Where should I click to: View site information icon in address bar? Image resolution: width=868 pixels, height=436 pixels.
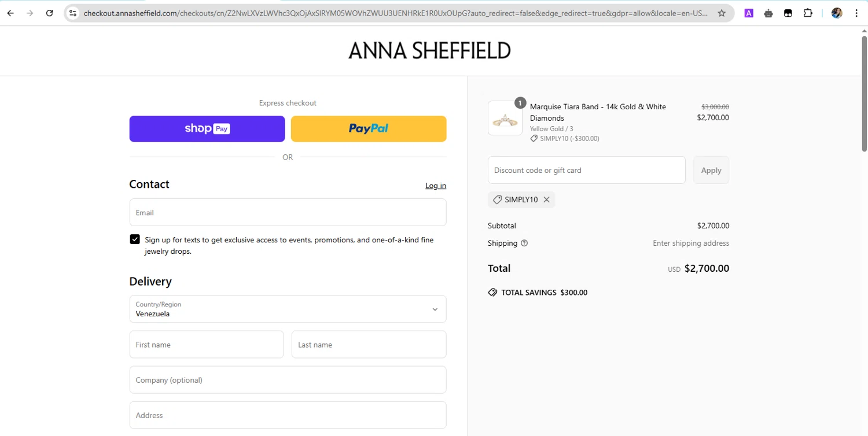click(73, 13)
